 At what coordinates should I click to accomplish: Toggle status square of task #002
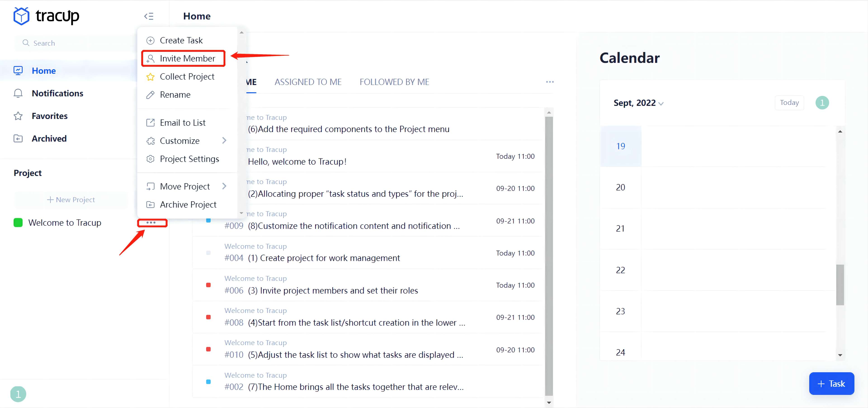tap(208, 381)
